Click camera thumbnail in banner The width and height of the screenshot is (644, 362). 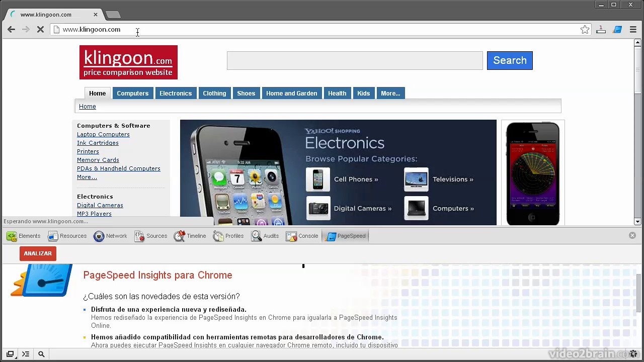[318, 208]
